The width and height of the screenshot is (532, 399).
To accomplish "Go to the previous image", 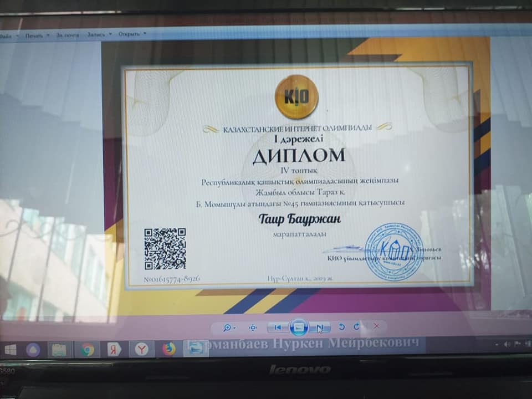I will coord(277,327).
